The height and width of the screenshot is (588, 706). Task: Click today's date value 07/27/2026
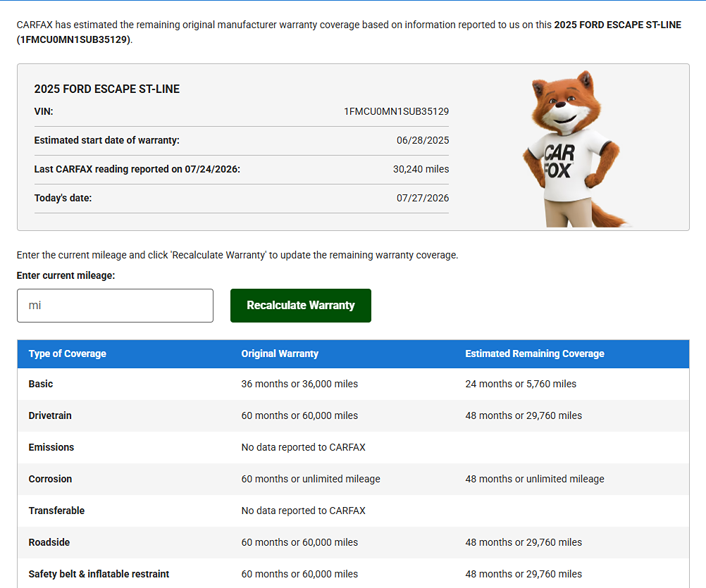pyautogui.click(x=423, y=198)
